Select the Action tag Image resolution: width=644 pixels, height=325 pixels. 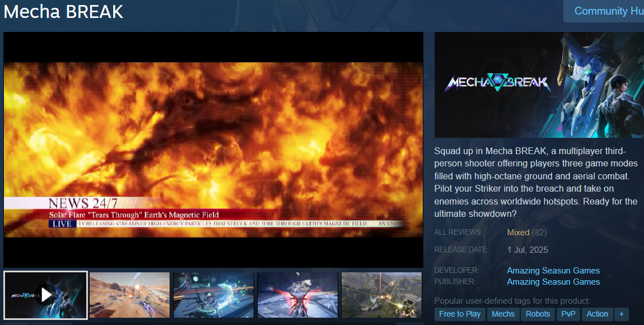(x=597, y=314)
